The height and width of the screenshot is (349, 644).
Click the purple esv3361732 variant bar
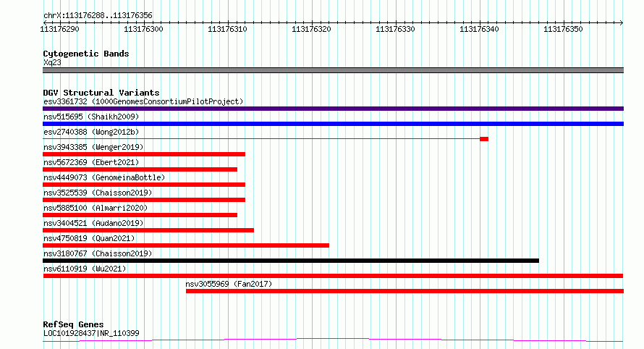[x=333, y=109]
